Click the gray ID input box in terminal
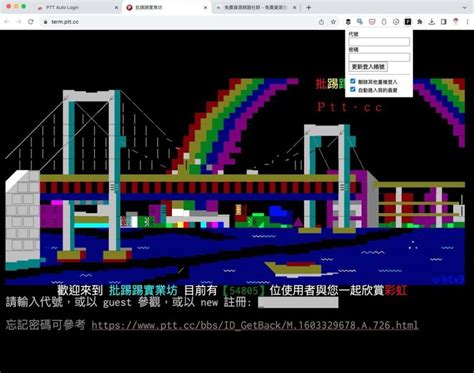Screen dimensions: 474x373 [298, 302]
